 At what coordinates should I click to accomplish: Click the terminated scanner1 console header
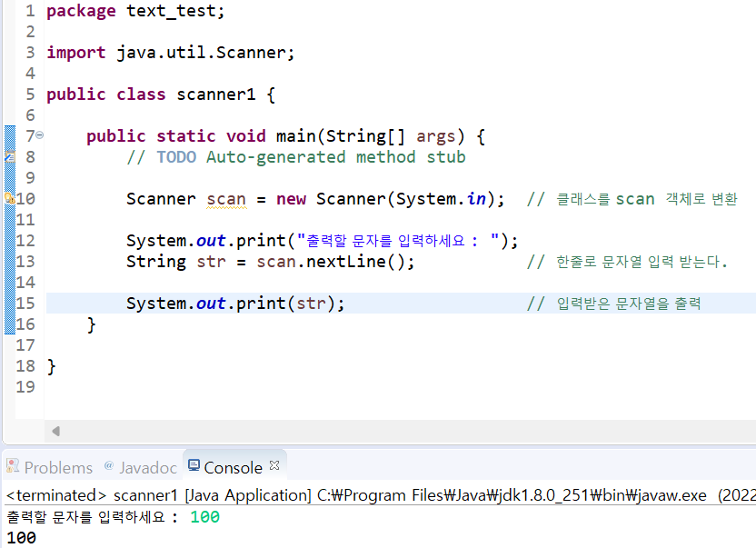(381, 495)
